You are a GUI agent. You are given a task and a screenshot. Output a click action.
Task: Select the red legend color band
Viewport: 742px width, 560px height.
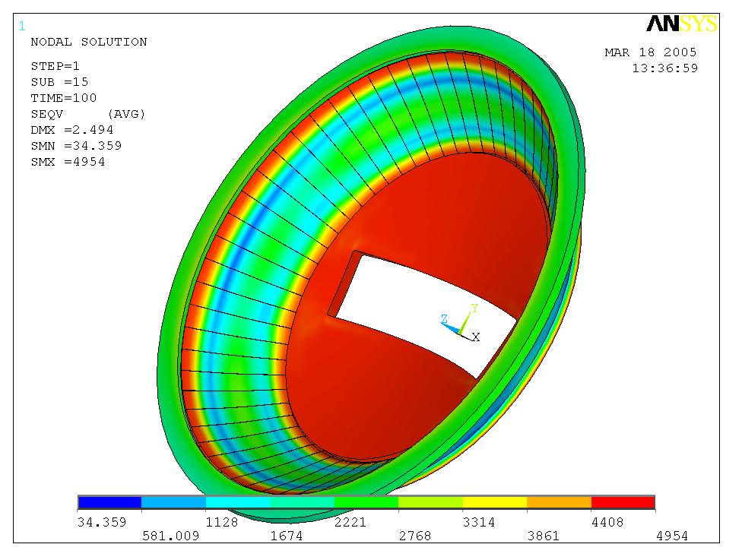[623, 502]
